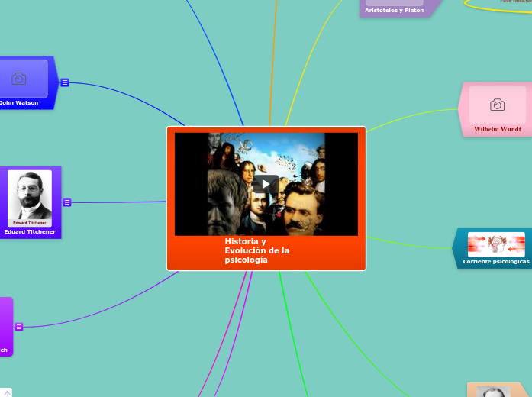Click portrait thumbnail in bottom-right peach node
532x397 pixels.
click(x=493, y=392)
